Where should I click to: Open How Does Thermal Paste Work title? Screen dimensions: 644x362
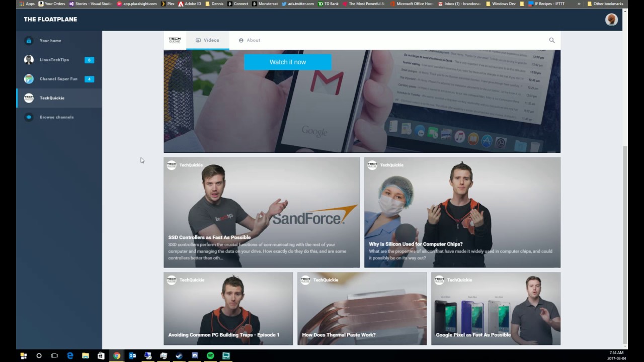pyautogui.click(x=339, y=335)
